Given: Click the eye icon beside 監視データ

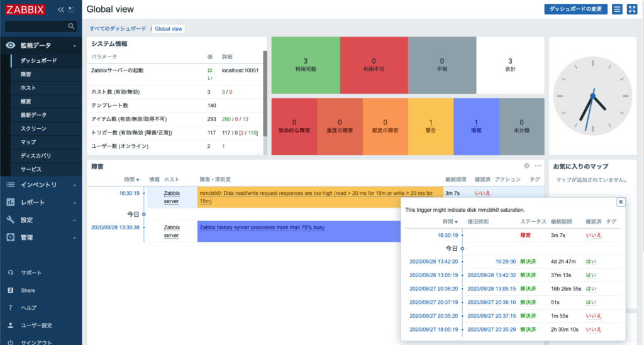Looking at the screenshot, I should point(10,45).
